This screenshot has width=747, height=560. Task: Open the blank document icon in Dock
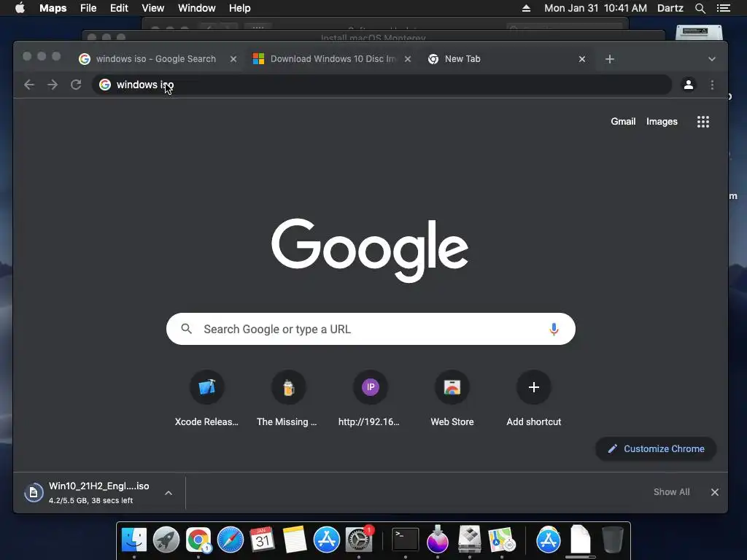tap(580, 540)
